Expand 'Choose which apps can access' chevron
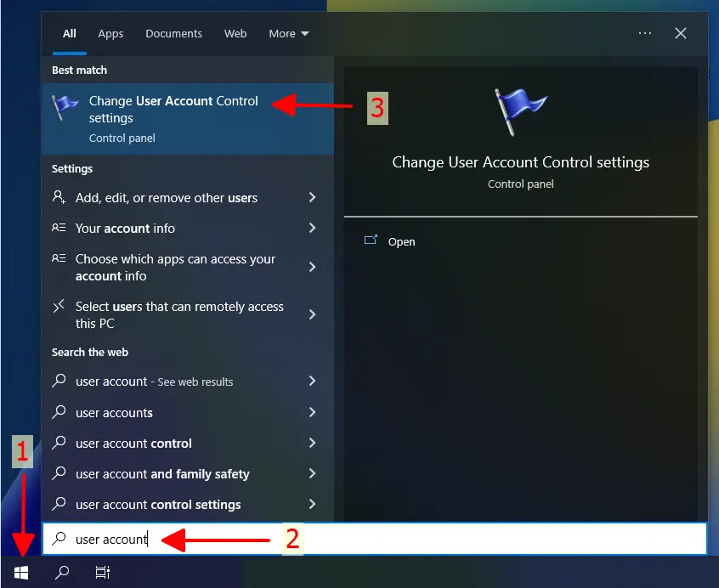This screenshot has width=719, height=588. (x=312, y=267)
